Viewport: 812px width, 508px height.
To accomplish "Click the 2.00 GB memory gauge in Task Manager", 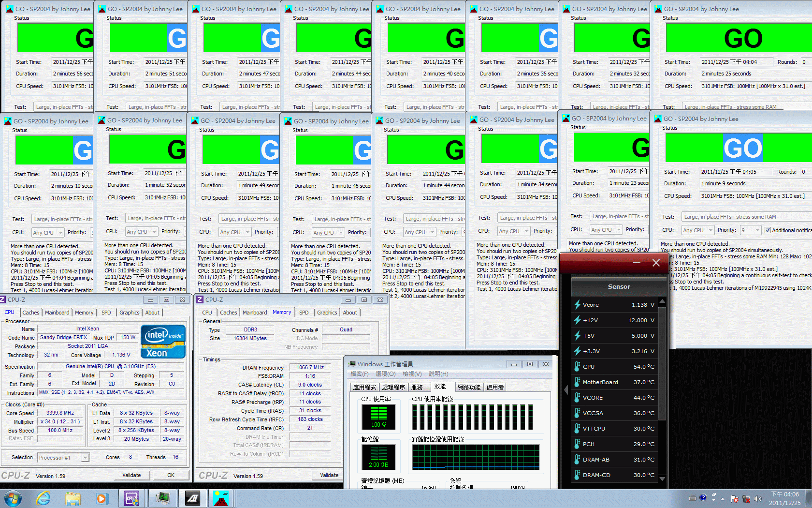I will tap(378, 457).
